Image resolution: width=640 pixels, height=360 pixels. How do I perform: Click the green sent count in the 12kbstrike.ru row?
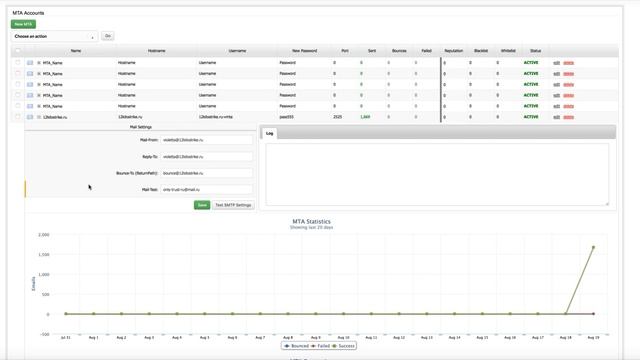tap(365, 117)
